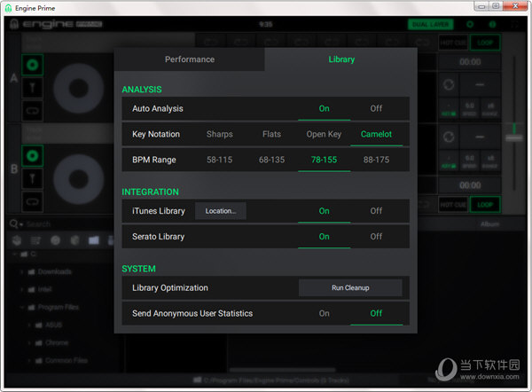Choose Open Key notation
532x392 pixels.
pyautogui.click(x=324, y=134)
